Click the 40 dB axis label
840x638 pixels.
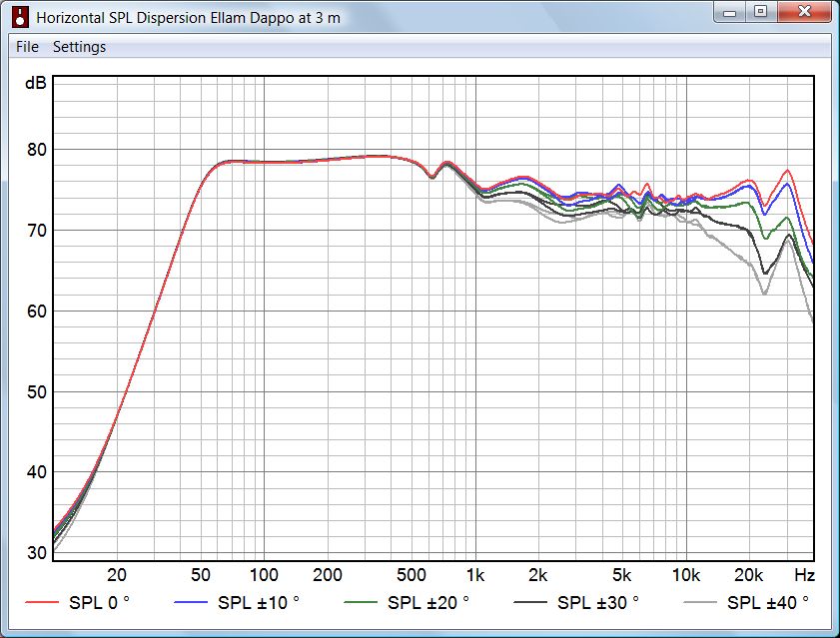coord(37,472)
